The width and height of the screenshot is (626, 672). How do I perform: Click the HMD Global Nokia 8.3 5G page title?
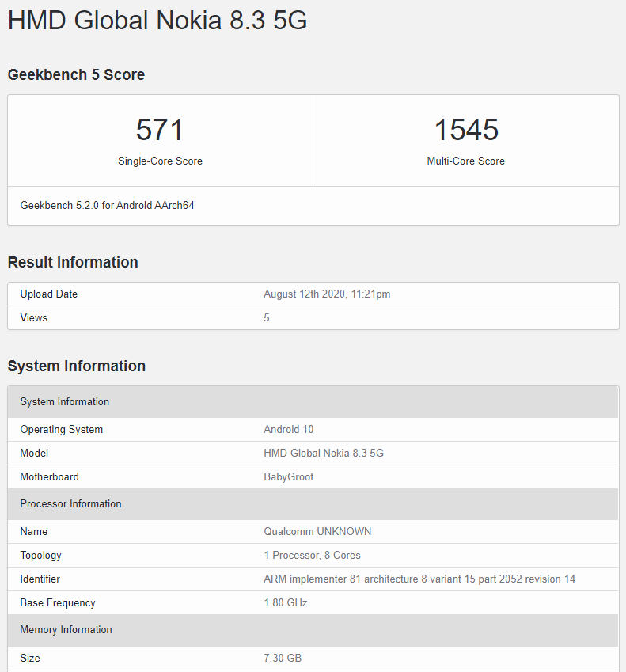click(157, 20)
